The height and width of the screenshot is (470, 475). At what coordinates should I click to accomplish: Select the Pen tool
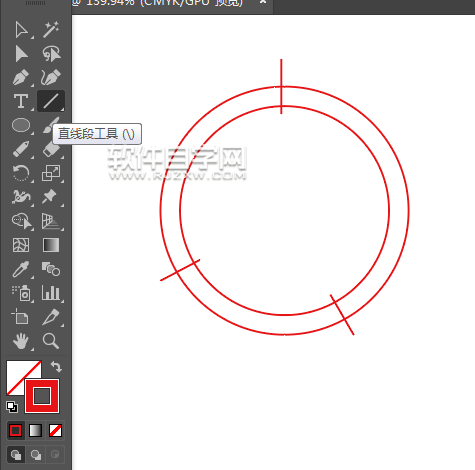21,77
